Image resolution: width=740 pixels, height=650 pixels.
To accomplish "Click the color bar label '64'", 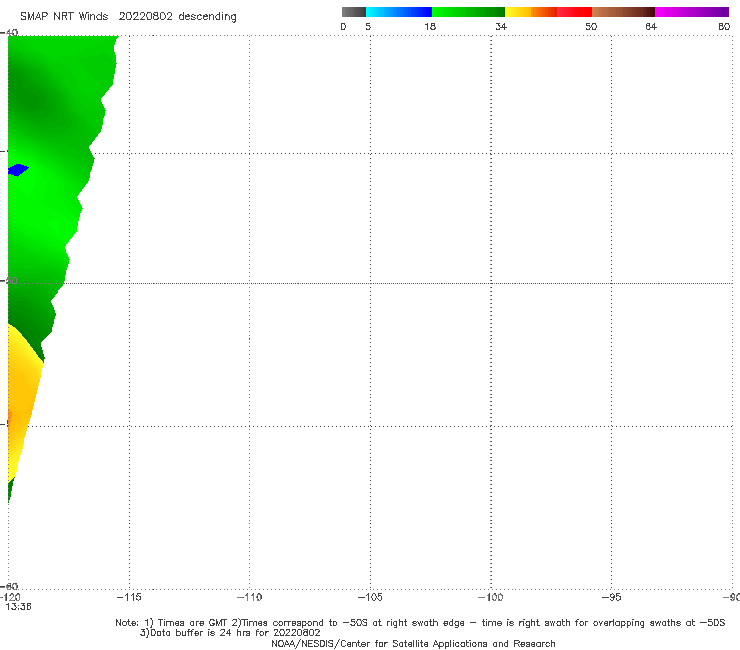I will [x=651, y=27].
